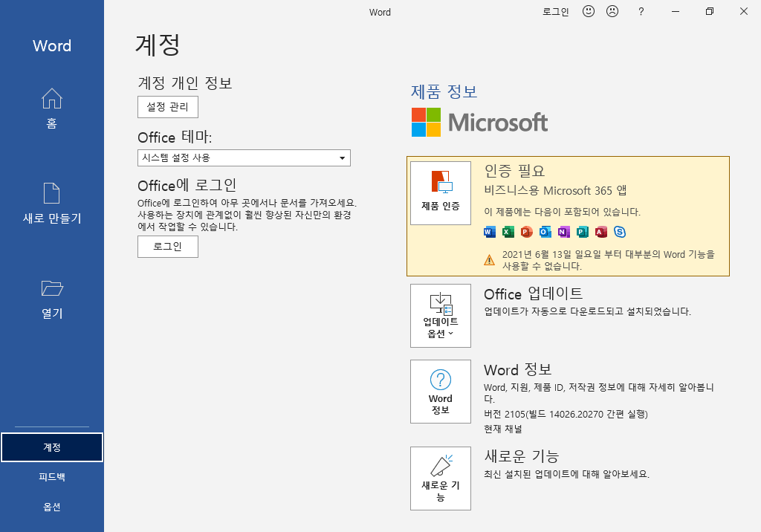Image resolution: width=761 pixels, height=532 pixels.
Task: Open the New (새로 만들기) document page
Action: tap(51, 204)
